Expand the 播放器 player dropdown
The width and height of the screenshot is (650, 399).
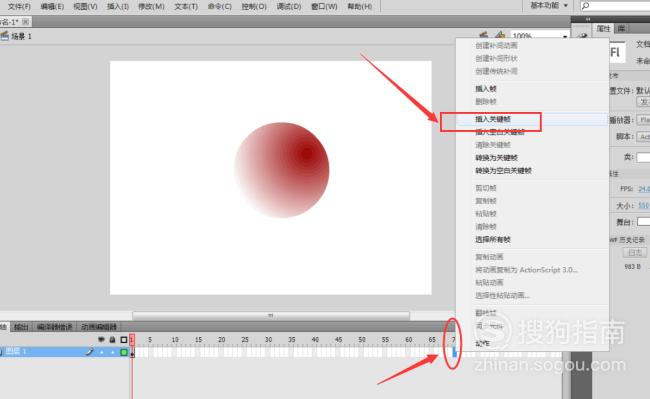(643, 120)
